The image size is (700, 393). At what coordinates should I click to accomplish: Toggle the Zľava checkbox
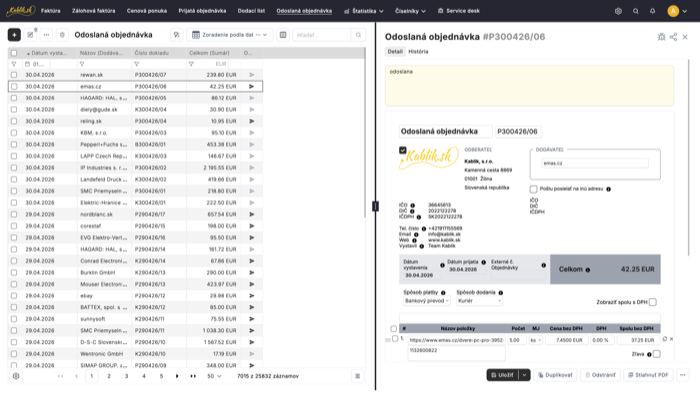(657, 354)
